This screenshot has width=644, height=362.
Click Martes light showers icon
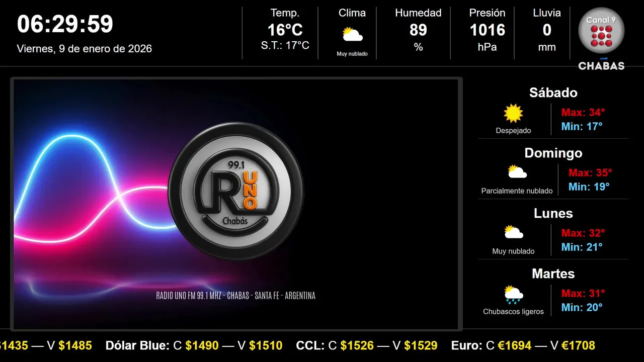coord(513,295)
